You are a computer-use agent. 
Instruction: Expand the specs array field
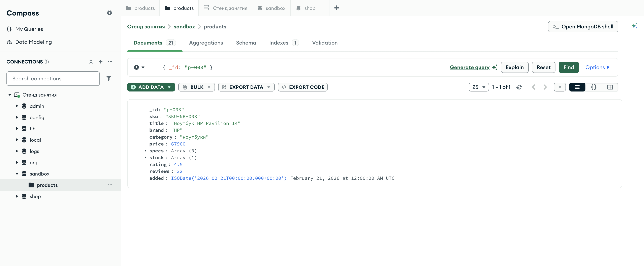coord(146,151)
